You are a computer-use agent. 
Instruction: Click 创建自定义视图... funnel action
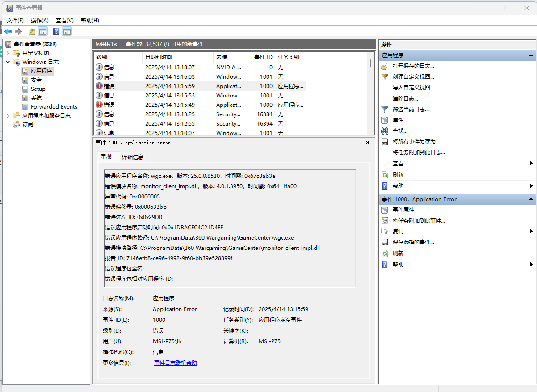point(413,76)
